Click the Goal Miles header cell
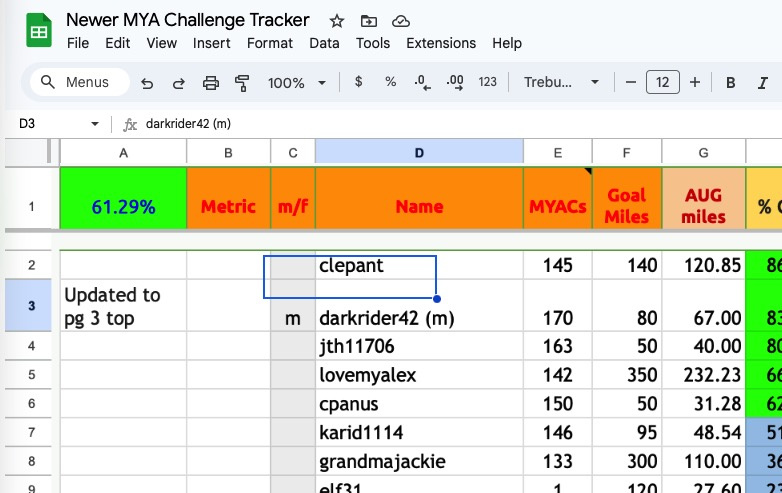 (626, 198)
